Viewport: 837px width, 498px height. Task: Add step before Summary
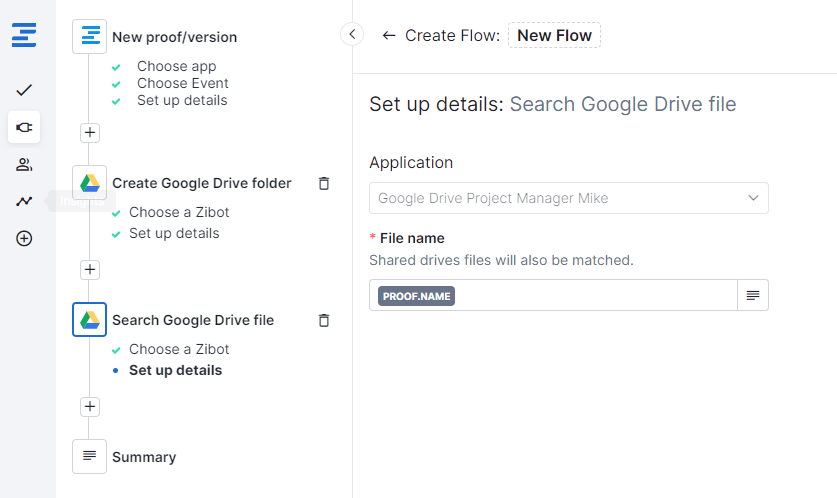coord(90,406)
